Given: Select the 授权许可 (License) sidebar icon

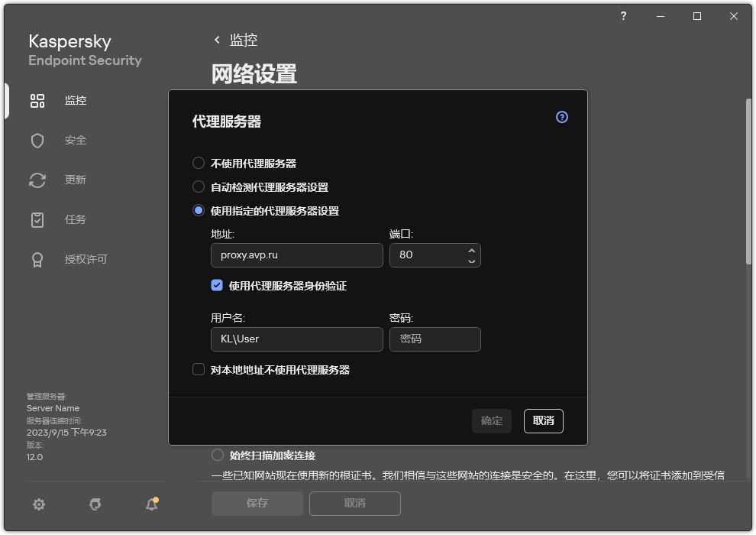Looking at the screenshot, I should coord(37,259).
